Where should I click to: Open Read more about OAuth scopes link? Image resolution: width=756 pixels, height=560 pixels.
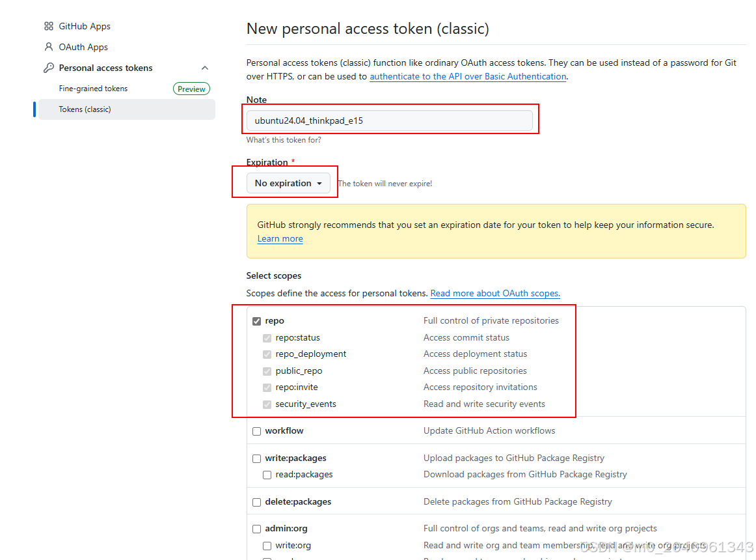[x=495, y=293]
